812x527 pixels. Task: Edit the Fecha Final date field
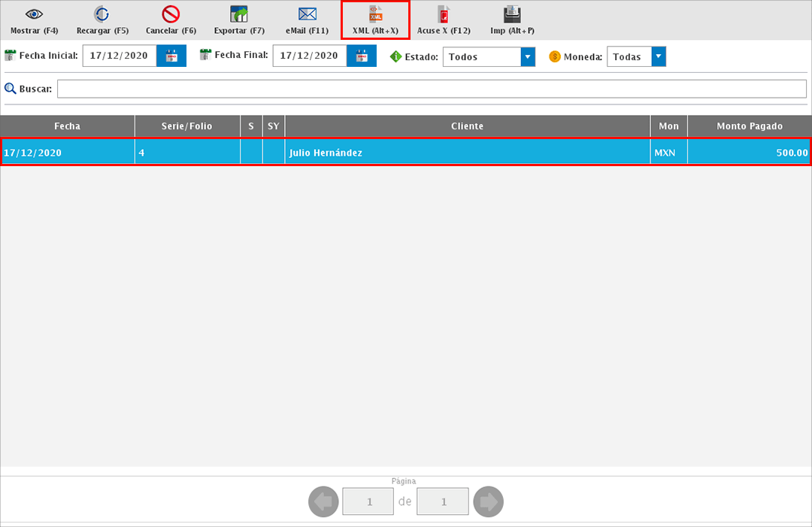[310, 56]
